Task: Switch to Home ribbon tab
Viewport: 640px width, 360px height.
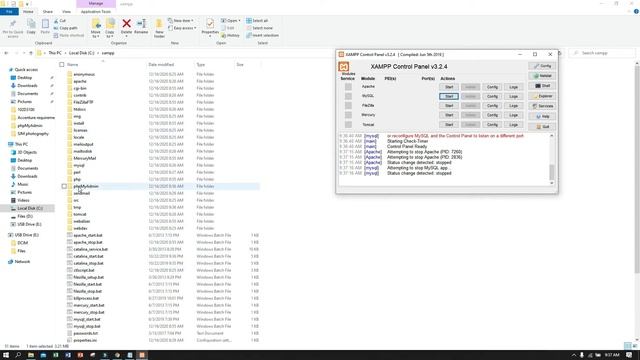Action: point(28,12)
